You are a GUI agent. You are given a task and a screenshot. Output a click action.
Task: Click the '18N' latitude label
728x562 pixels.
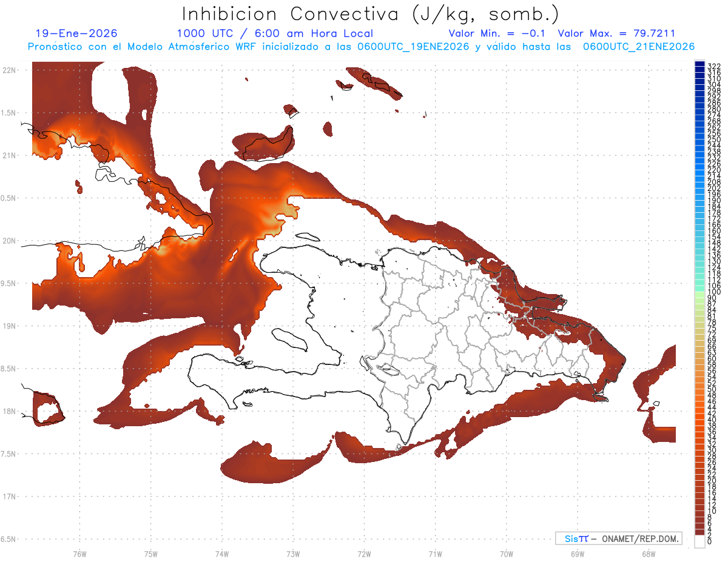pos(9,411)
